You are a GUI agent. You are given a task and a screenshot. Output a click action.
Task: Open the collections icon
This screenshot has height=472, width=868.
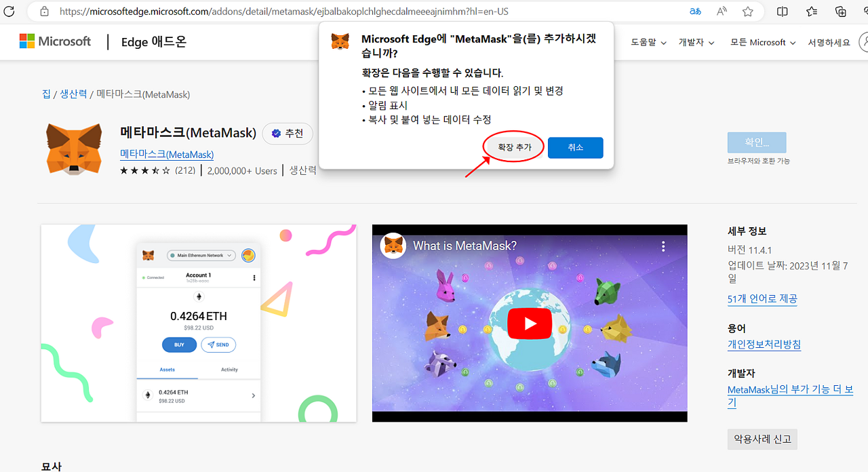(x=841, y=12)
